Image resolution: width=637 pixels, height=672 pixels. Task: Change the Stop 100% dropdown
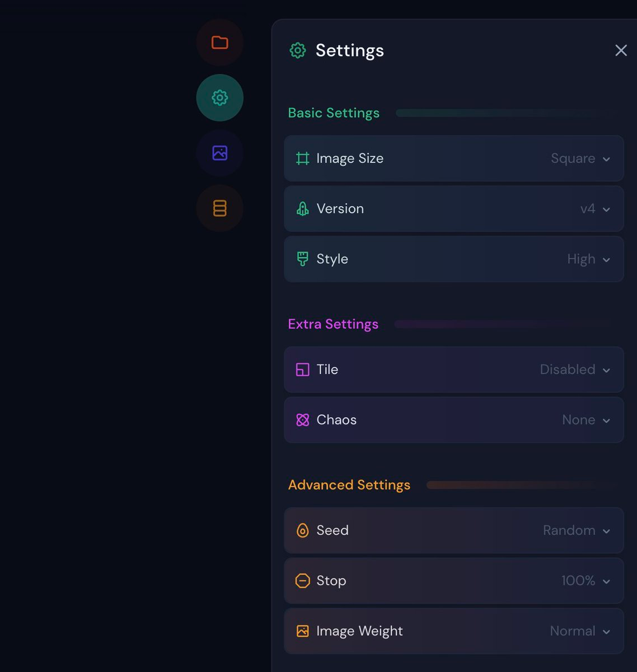point(585,581)
